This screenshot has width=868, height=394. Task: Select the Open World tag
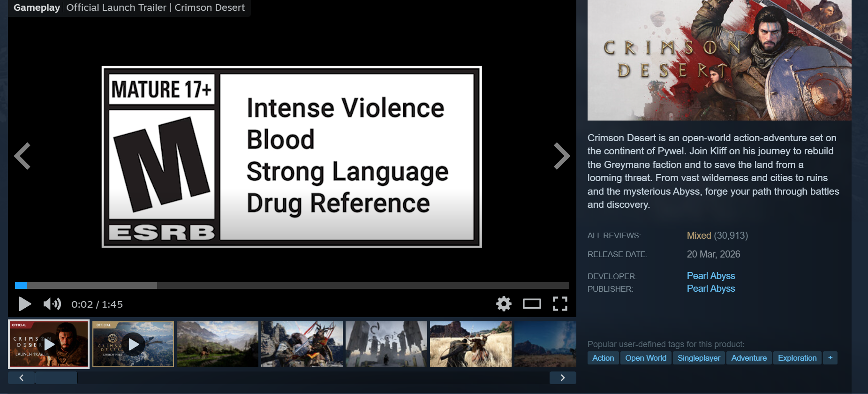(646, 358)
